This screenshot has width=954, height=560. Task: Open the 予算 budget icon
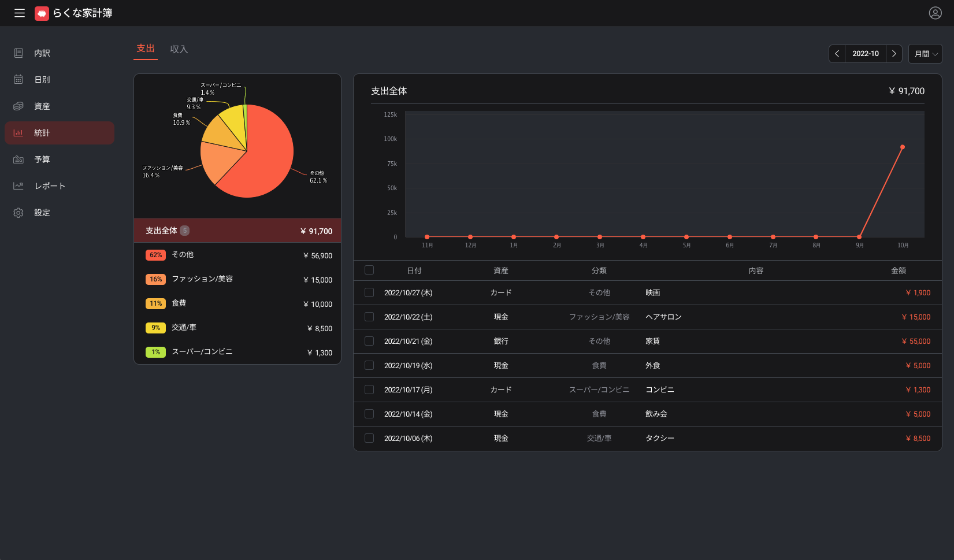coord(18,160)
